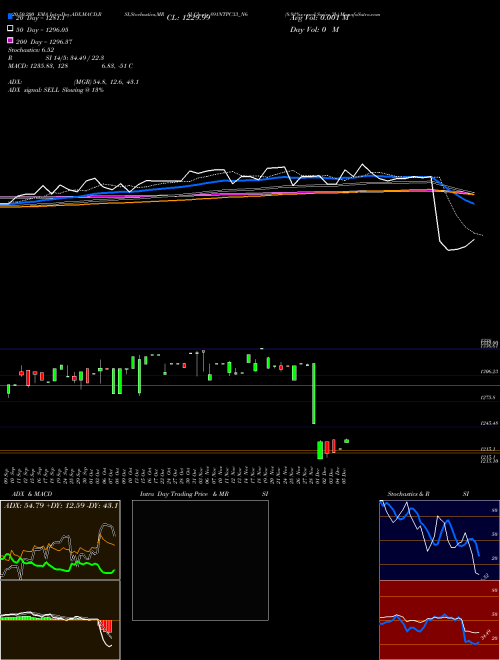Click the 'Day Vol: 0 M' text
The image size is (500, 660).
pos(314,30)
